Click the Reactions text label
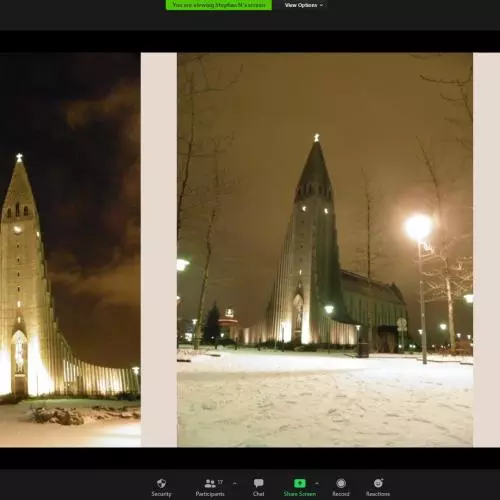The image size is (500, 500). coord(378,494)
